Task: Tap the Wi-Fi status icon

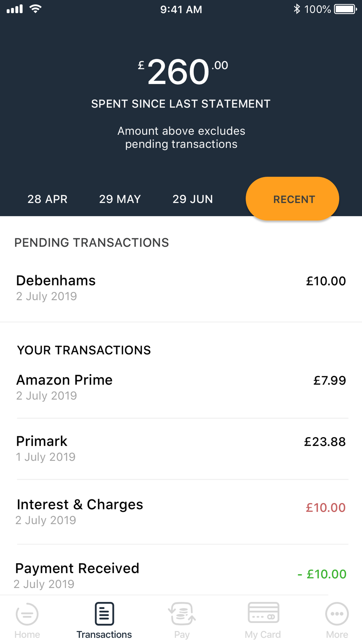Action: point(35,9)
